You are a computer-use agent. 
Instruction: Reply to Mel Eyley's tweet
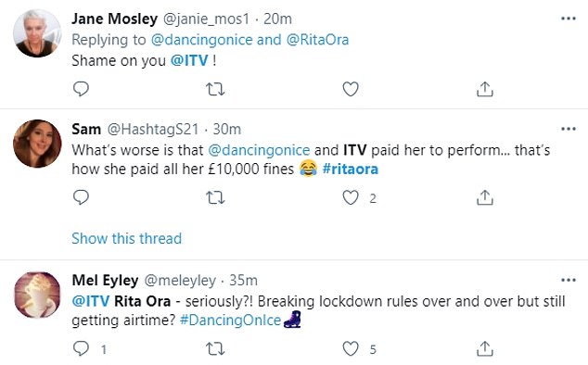click(81, 348)
